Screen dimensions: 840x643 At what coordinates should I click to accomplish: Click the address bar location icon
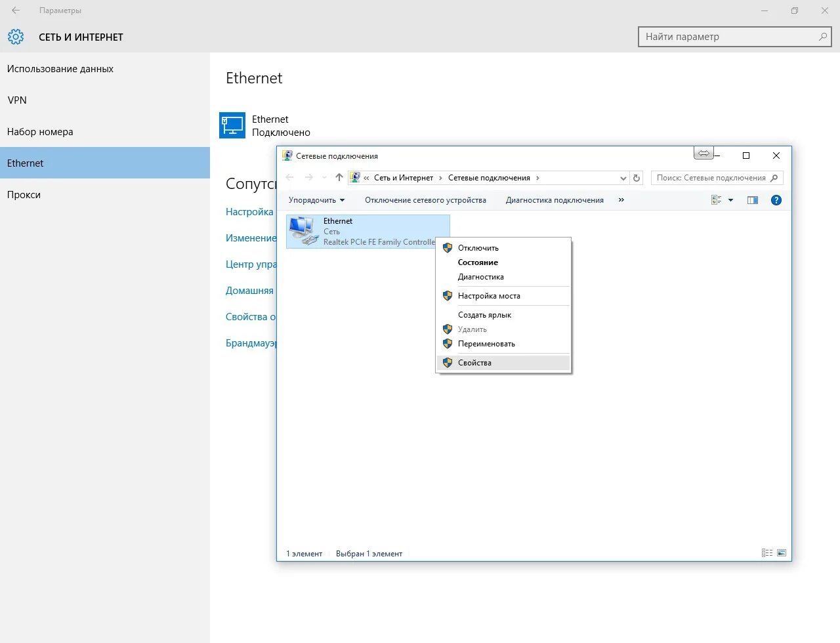355,178
